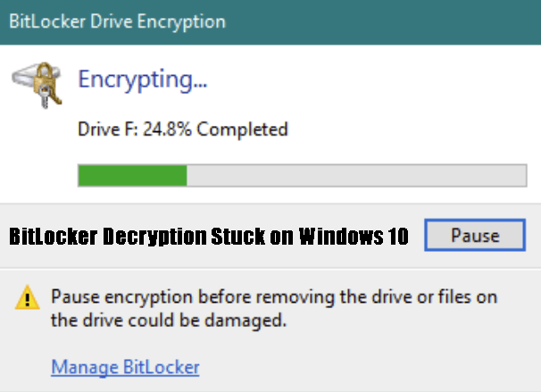Select the 24.8% percentage value
The height and width of the screenshot is (392, 541).
[x=170, y=129]
